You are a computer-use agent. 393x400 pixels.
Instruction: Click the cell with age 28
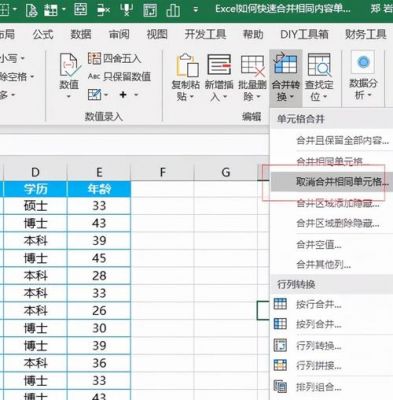click(99, 275)
